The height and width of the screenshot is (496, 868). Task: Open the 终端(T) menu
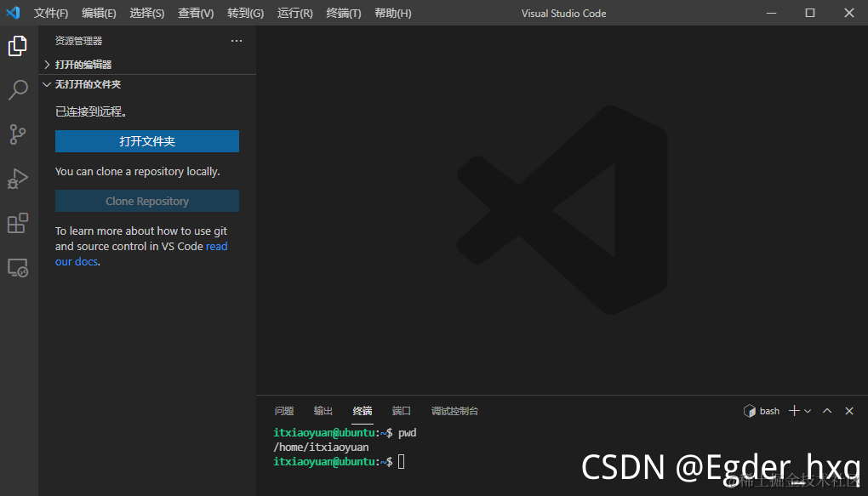tap(344, 13)
